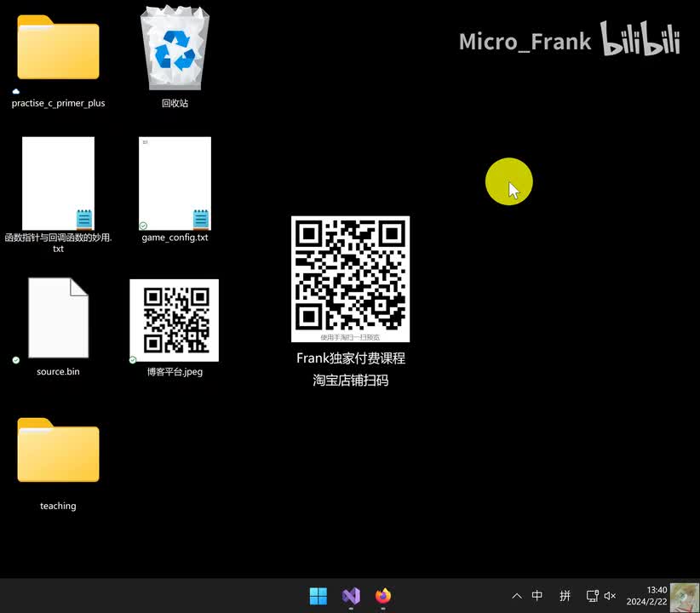Image resolution: width=700 pixels, height=613 pixels.
Task: Select the 函数指针与回调函数的妙用.txt file icon
Action: [x=58, y=184]
